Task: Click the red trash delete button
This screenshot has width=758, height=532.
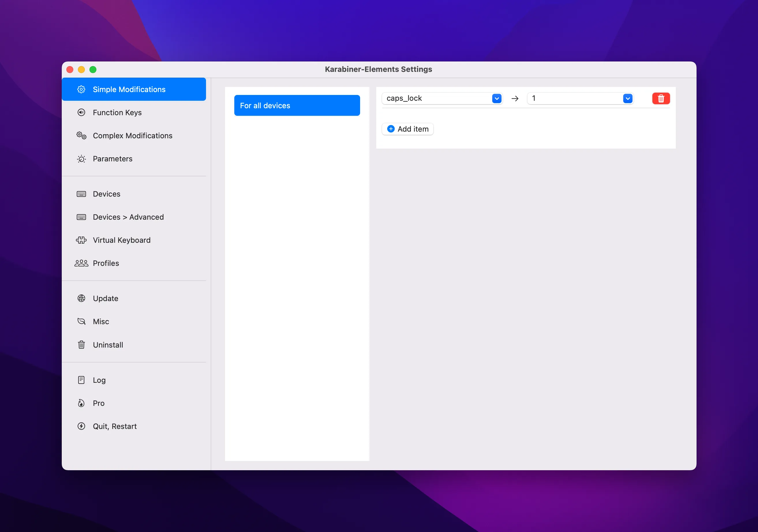Action: (660, 98)
